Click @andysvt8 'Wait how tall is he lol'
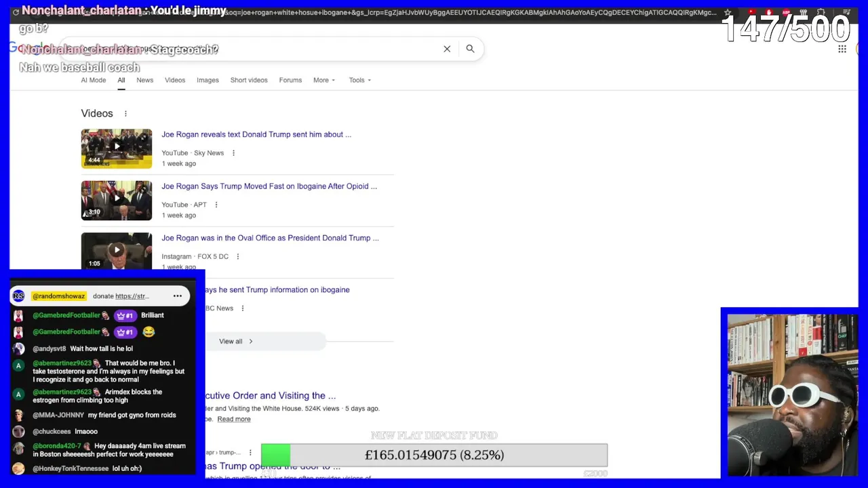 (x=83, y=348)
